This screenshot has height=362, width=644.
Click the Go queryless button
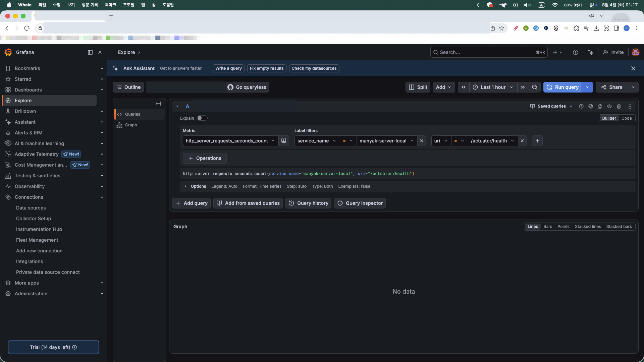(247, 87)
